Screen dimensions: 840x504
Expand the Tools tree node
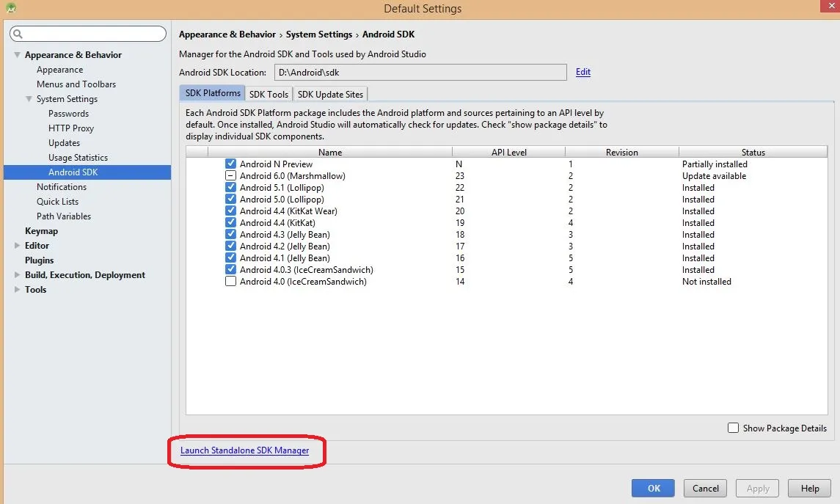click(x=17, y=289)
